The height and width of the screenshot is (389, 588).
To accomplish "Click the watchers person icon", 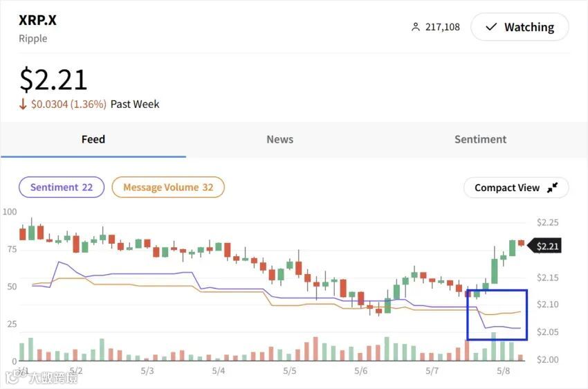I will 416,27.
